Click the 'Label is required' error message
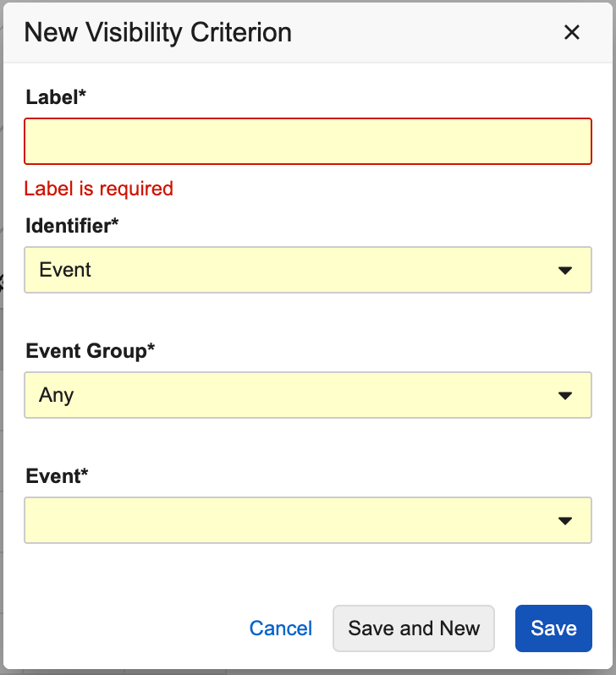 click(98, 189)
